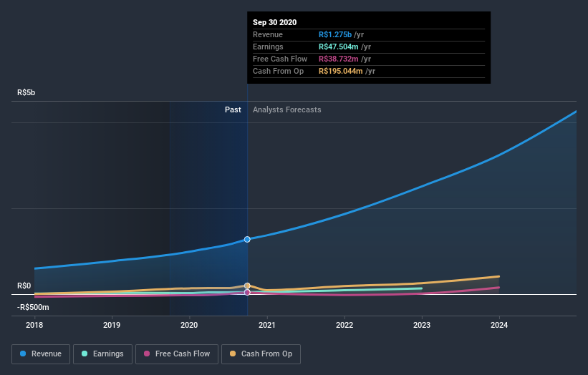Select the 2019 x-axis label
The width and height of the screenshot is (588, 375).
(x=112, y=325)
